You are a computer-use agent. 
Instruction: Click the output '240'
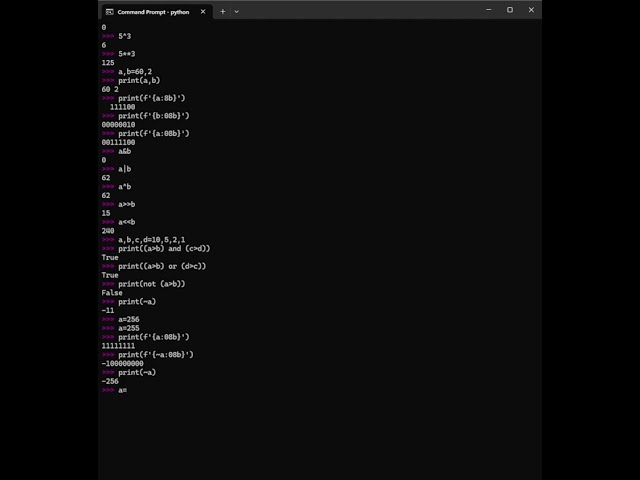(x=108, y=231)
